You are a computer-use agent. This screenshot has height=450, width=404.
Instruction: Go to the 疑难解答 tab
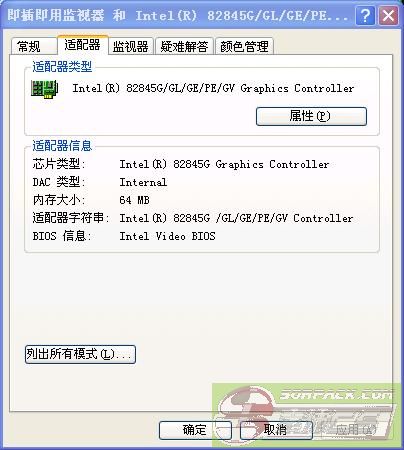coord(184,46)
